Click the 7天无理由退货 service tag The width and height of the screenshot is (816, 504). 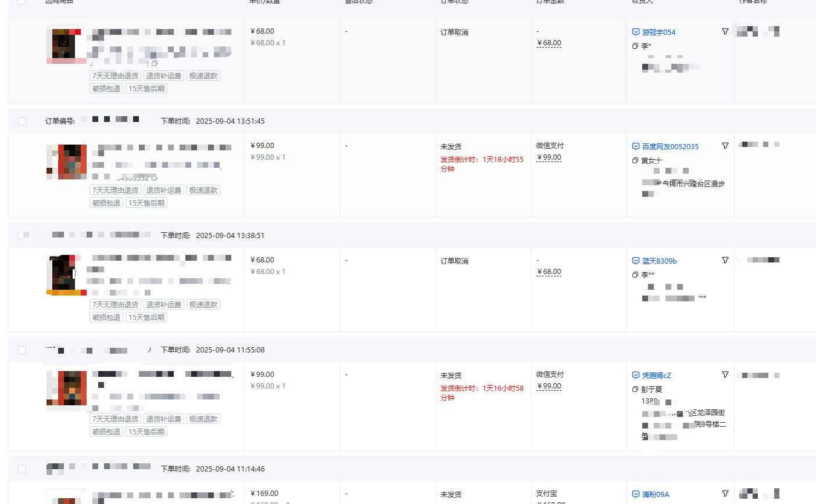pyautogui.click(x=114, y=75)
